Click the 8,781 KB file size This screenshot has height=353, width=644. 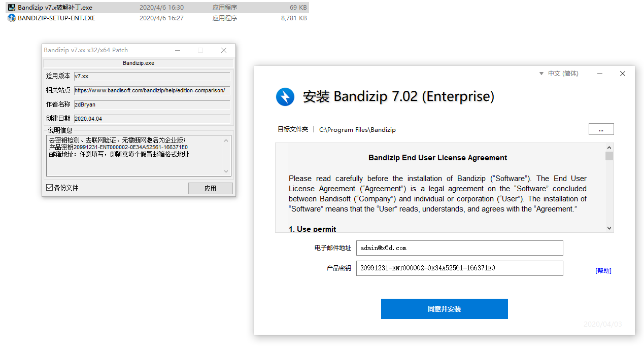(294, 18)
